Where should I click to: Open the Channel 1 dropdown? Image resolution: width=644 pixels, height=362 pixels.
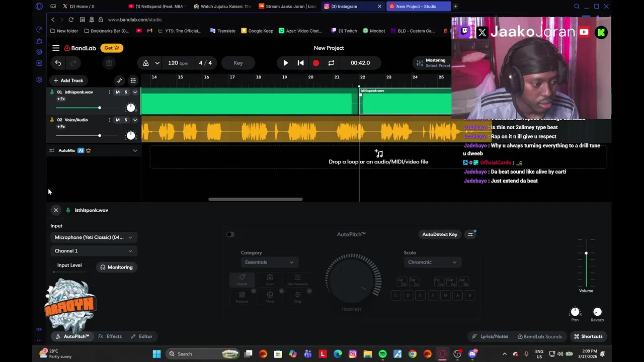coord(94,251)
